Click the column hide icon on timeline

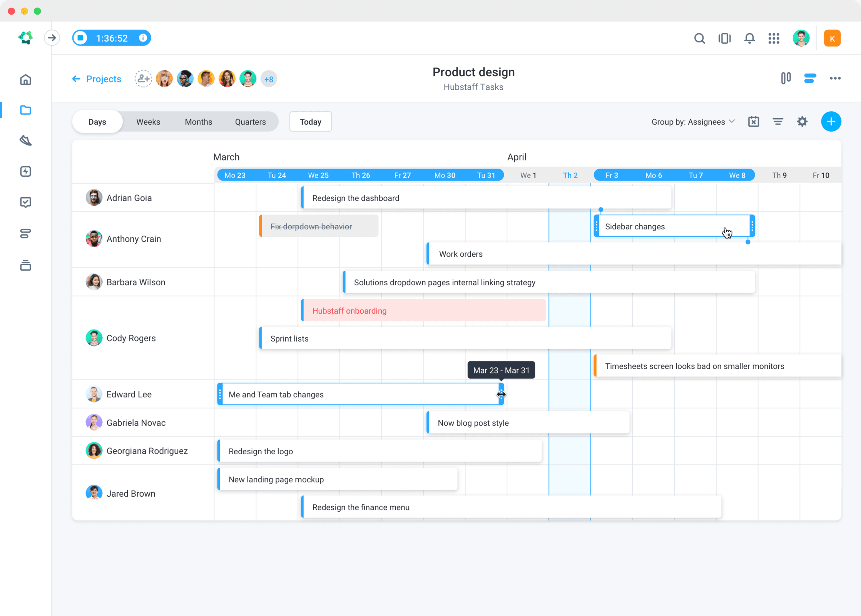tap(754, 121)
